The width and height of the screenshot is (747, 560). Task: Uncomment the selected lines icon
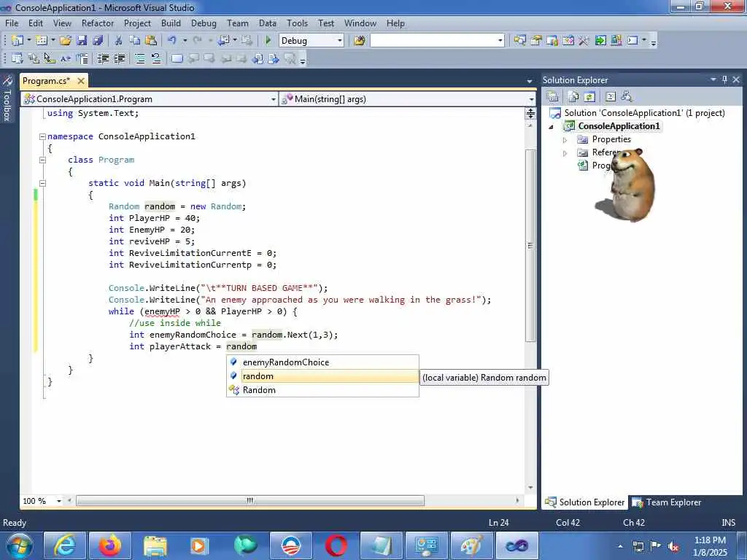point(156,58)
